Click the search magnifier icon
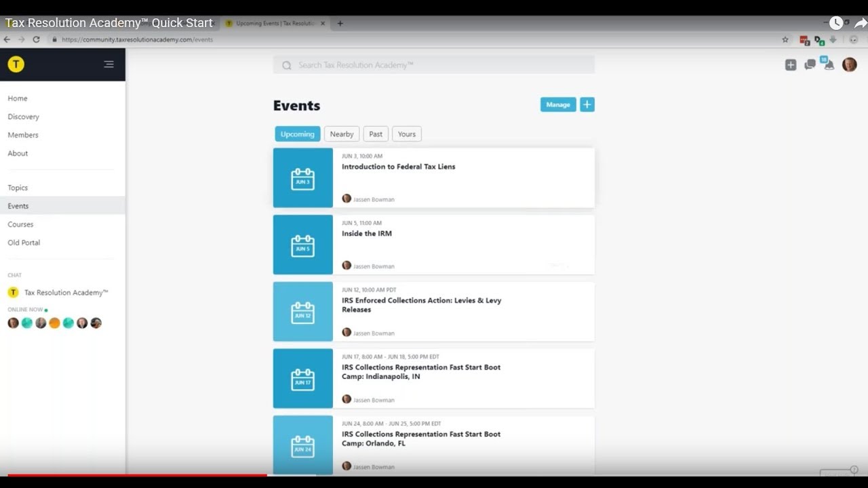Viewport: 868px width, 488px height. [287, 65]
